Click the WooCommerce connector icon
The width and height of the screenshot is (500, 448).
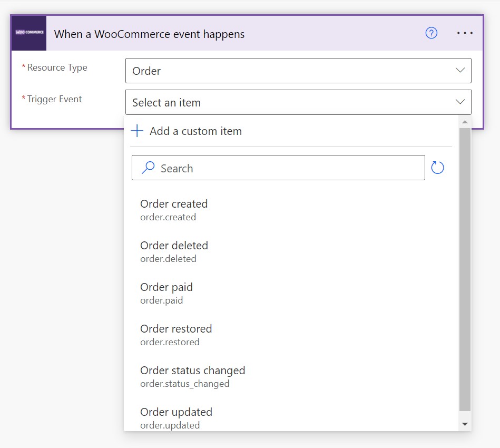(28, 33)
